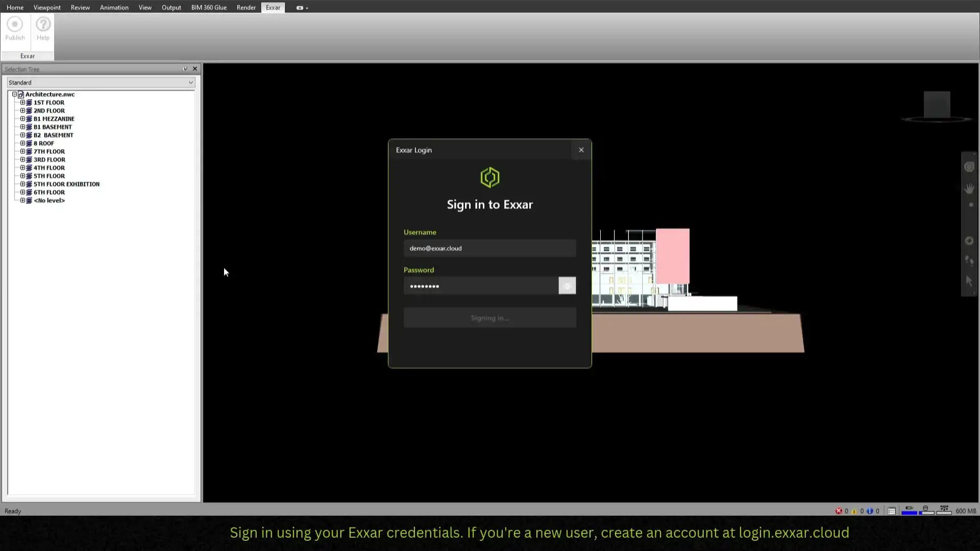Expand the 5TH FLOOR EXHIBITION node
The image size is (980, 551).
coord(22,184)
